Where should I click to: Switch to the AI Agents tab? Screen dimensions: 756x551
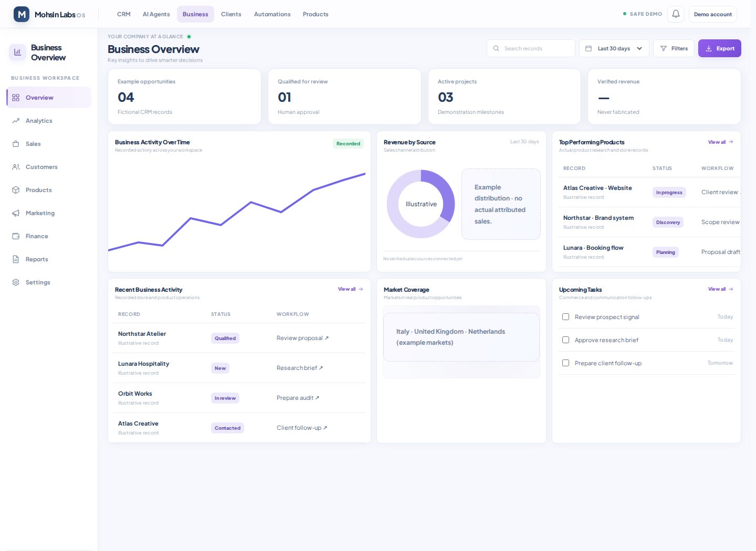(156, 14)
